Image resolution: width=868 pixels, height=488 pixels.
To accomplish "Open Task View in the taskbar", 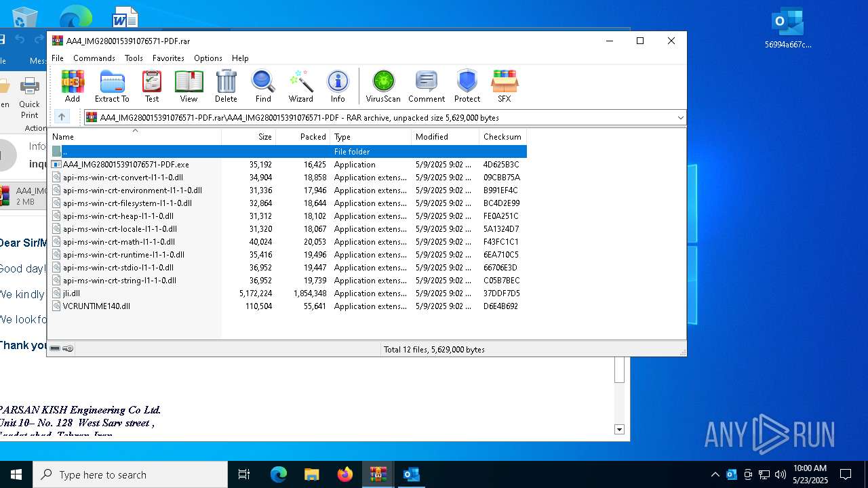I will pos(244,474).
